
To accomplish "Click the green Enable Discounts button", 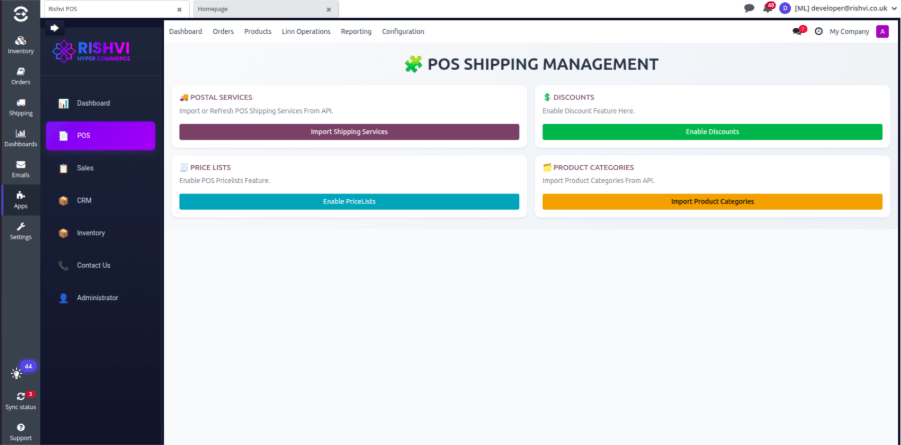I will click(712, 132).
